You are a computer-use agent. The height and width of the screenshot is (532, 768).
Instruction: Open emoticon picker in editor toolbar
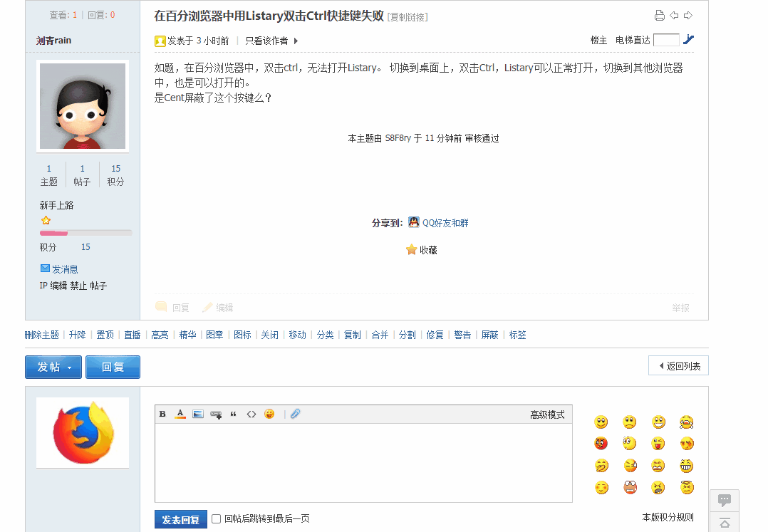pos(269,414)
